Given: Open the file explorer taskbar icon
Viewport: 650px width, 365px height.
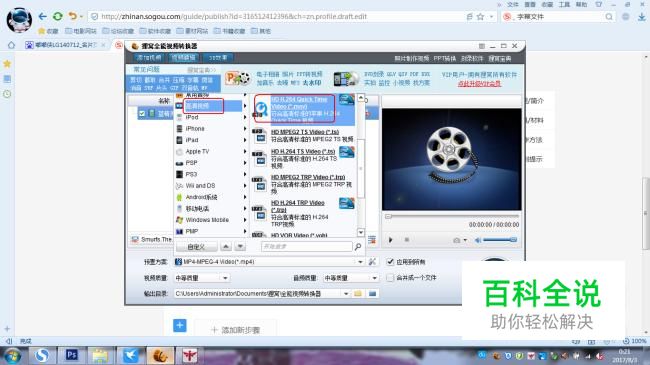Looking at the screenshot, I should coord(100,356).
